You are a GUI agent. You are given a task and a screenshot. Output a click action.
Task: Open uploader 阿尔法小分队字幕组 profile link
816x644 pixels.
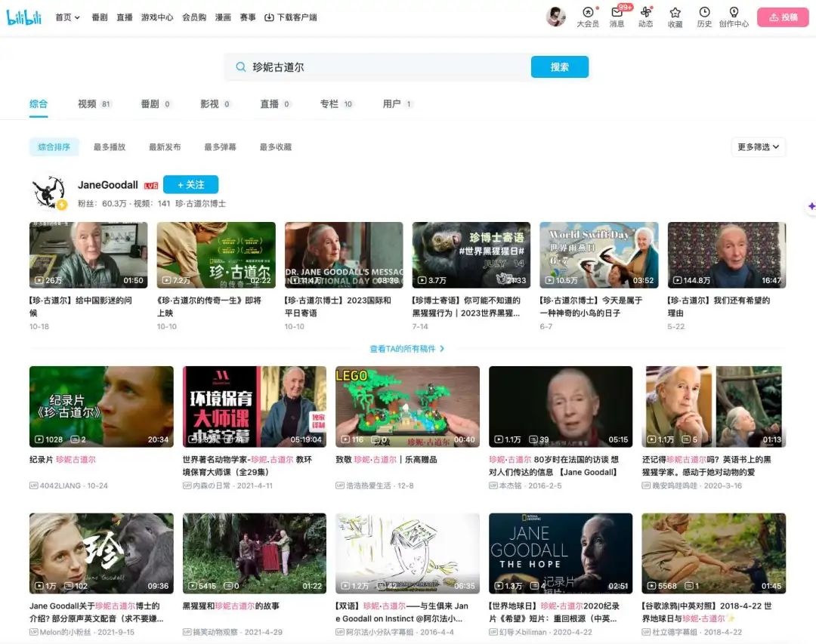point(379,633)
